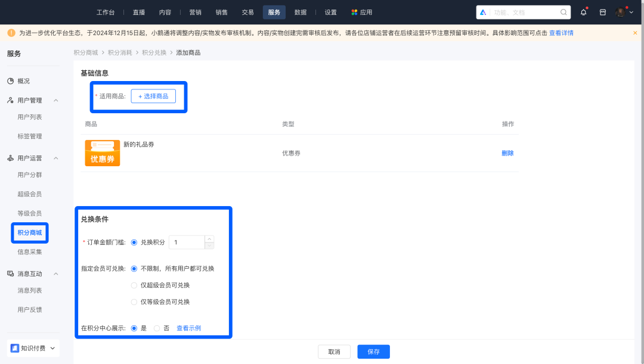Open the 查看示例 link

188,328
